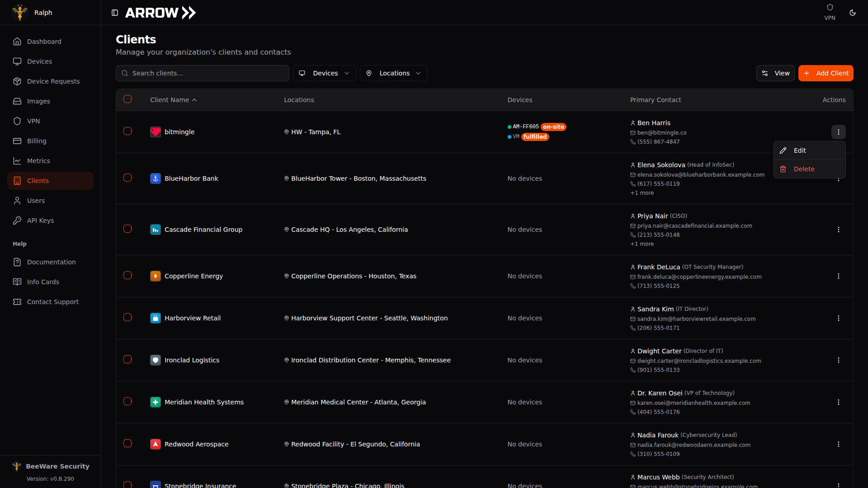Go to Devices in the sidebar

point(51,61)
